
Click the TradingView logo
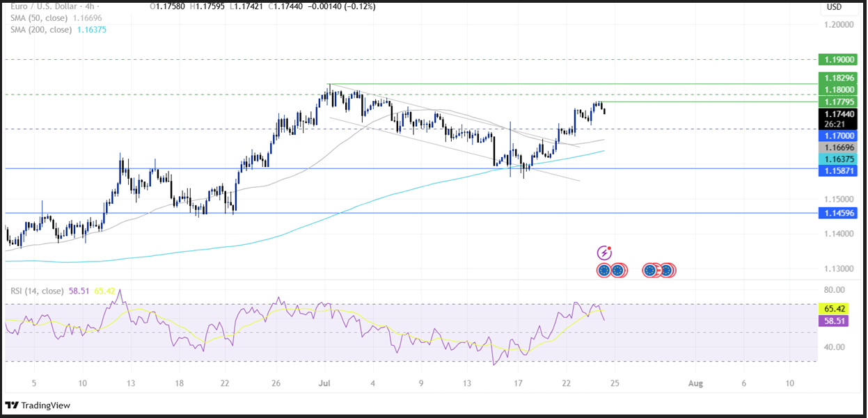(x=38, y=405)
